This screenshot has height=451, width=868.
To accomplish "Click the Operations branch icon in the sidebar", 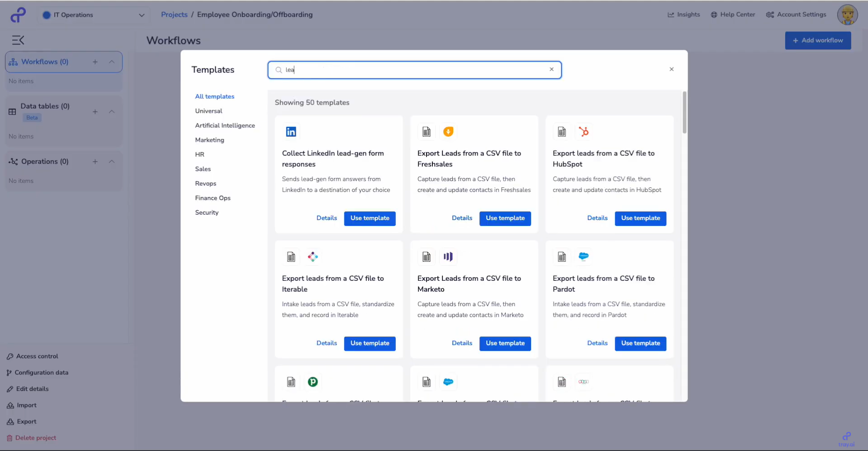I will point(12,161).
